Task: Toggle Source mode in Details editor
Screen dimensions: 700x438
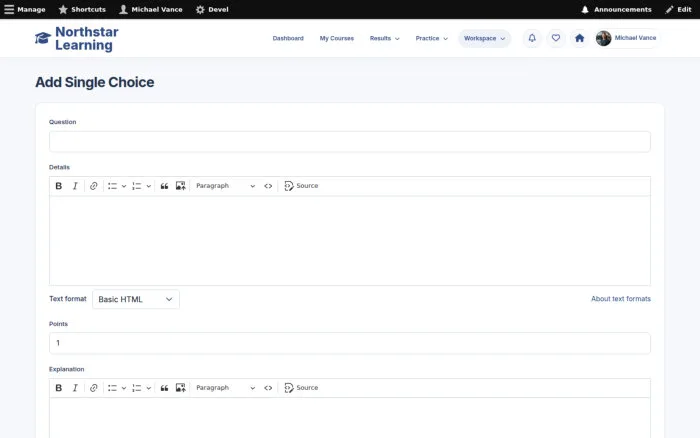Action: [x=301, y=186]
